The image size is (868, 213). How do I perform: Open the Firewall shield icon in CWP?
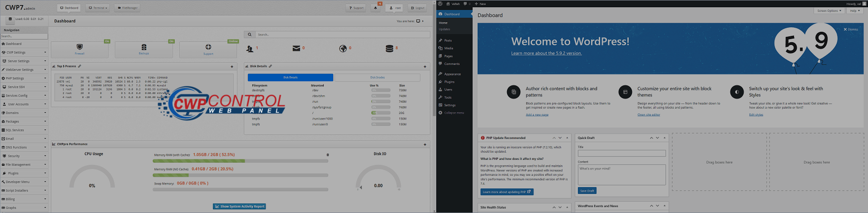pyautogui.click(x=79, y=47)
